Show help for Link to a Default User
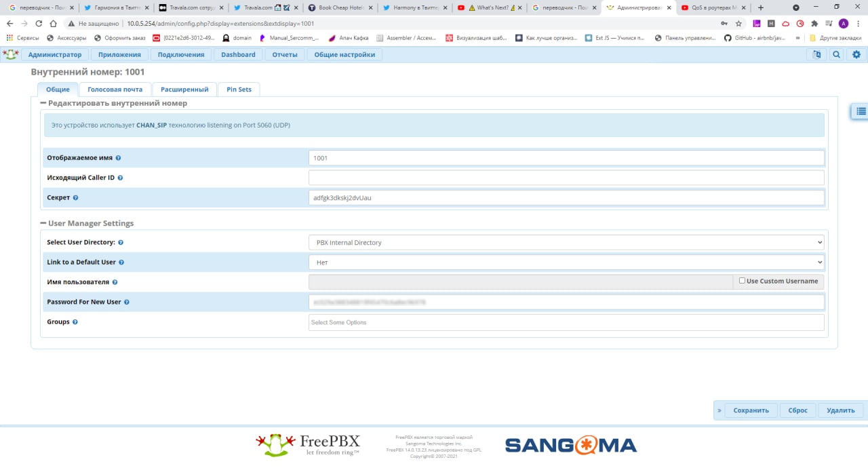Image resolution: width=868 pixels, height=470 pixels. tap(121, 262)
